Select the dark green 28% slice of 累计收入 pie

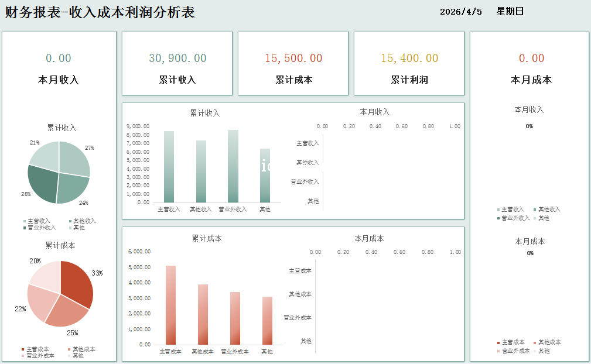43,183
